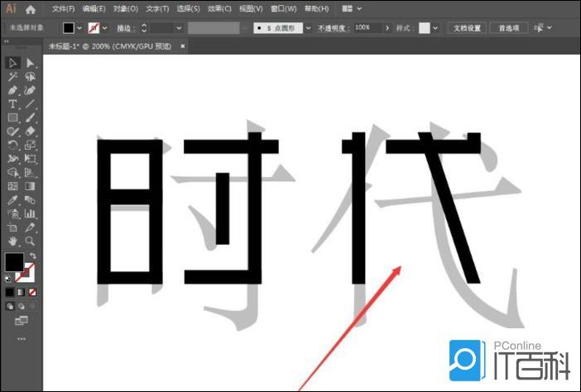The height and width of the screenshot is (392, 581).
Task: Swap fill and stroke colors
Action: click(x=32, y=256)
